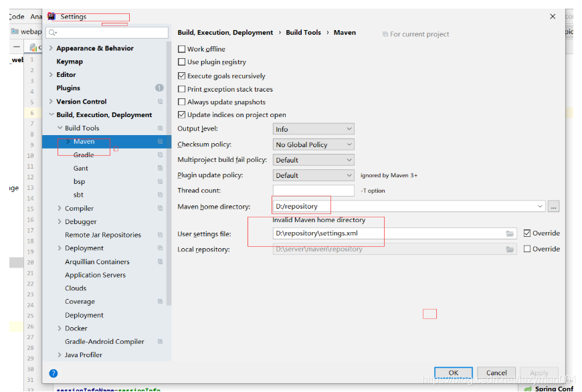Click the IntelliJ logo in Settings title bar
This screenshot has height=392, width=582.
coord(52,16)
